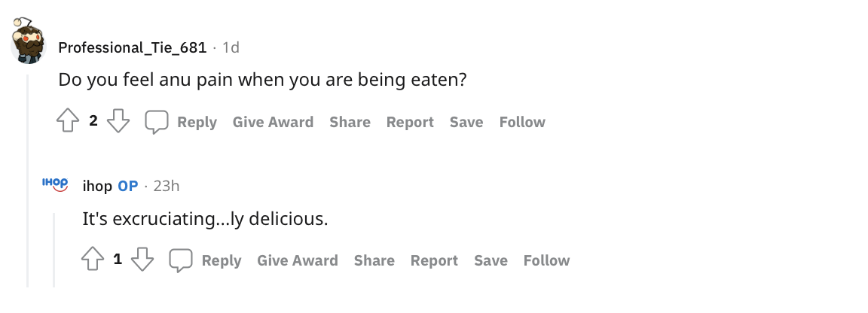Upvote Professional_Tie_681's comment
The width and height of the screenshot is (868, 313).
[69, 122]
